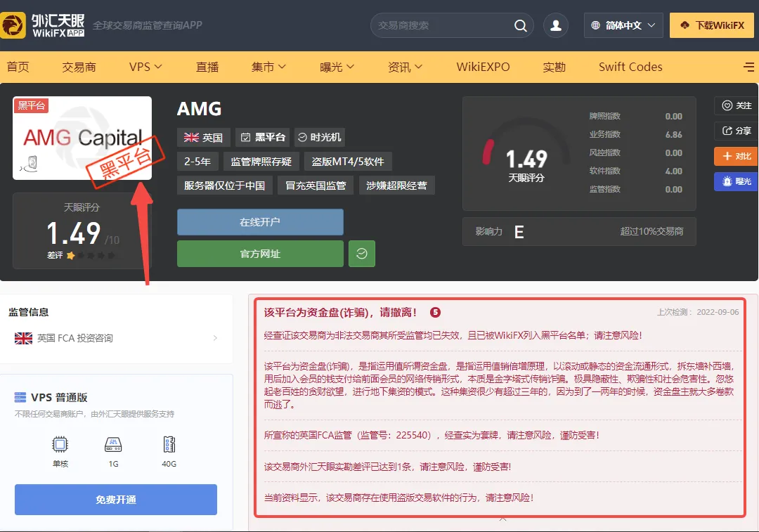The width and height of the screenshot is (759, 532).
Task: Go to 首页 tab
Action: click(x=18, y=67)
